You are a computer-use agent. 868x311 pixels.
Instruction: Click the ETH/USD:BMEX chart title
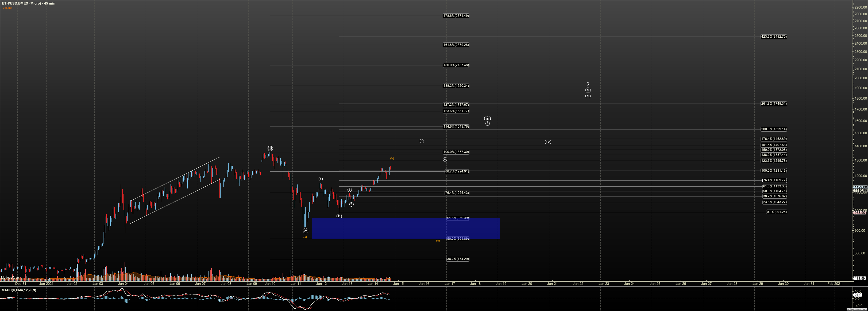[x=28, y=3]
